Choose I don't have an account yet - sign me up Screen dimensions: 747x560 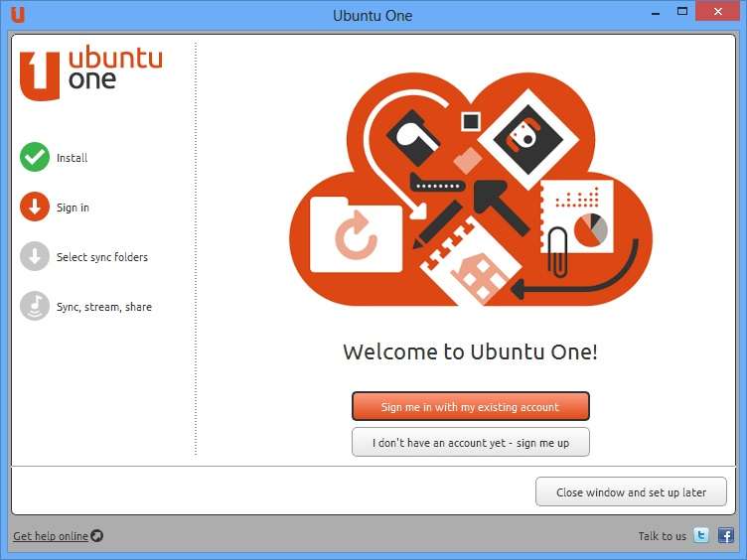point(471,443)
